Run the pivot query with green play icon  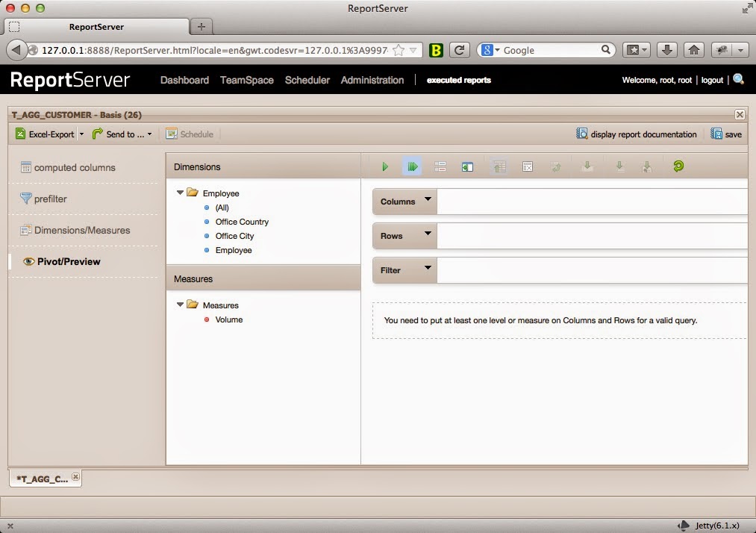tap(385, 167)
